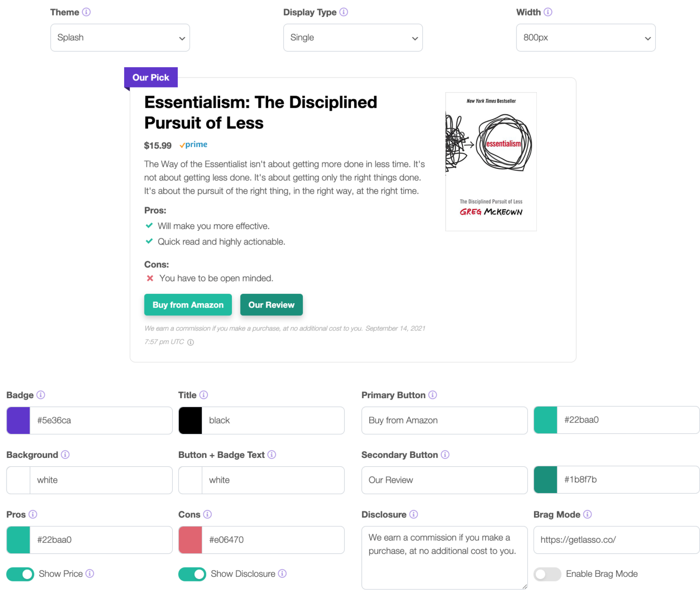Click the Secondary Button info icon

tap(445, 455)
